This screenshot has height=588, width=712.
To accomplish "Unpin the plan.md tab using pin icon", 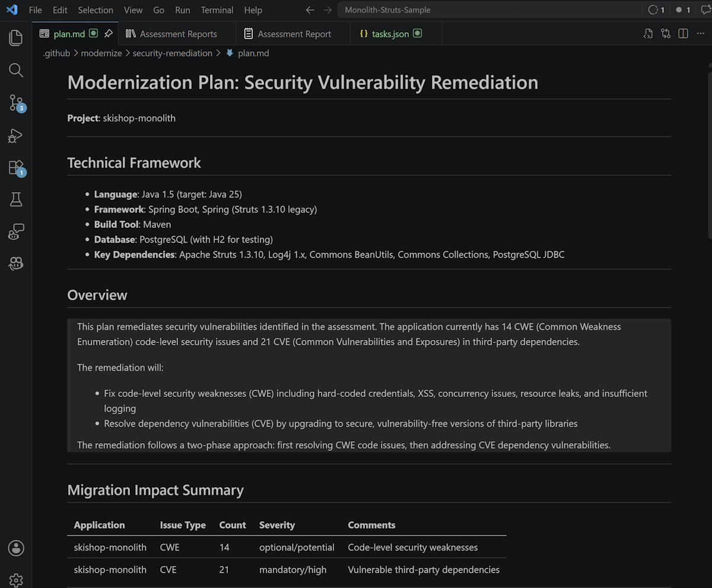I will tap(108, 34).
